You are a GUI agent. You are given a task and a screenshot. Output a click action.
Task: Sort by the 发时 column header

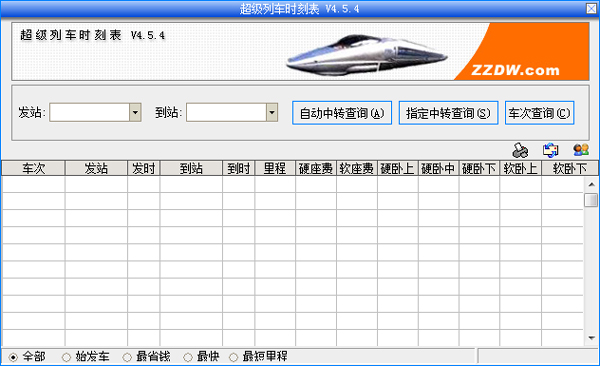click(143, 168)
